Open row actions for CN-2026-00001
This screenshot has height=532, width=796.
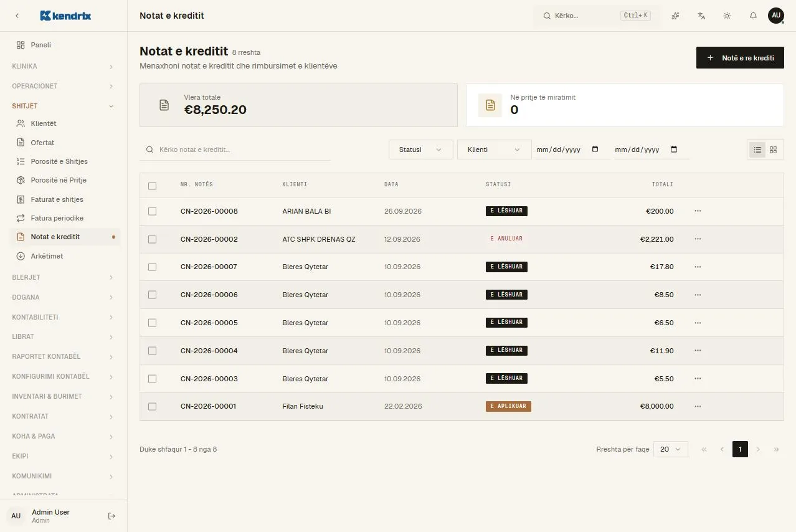tap(698, 406)
